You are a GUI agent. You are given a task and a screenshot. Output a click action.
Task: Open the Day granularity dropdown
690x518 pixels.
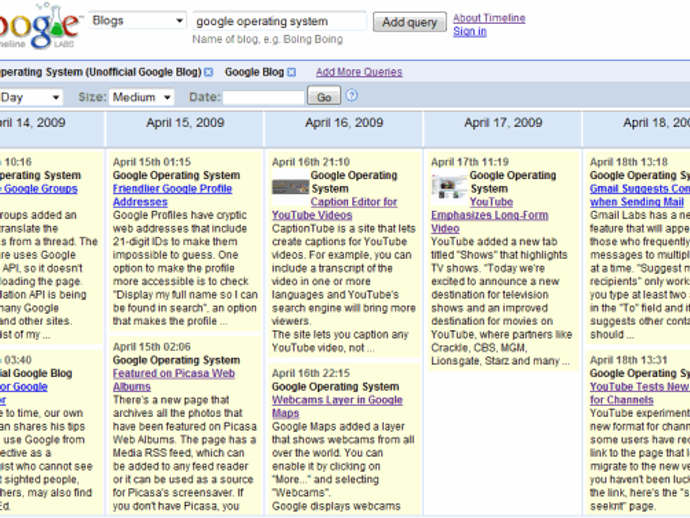pos(30,97)
